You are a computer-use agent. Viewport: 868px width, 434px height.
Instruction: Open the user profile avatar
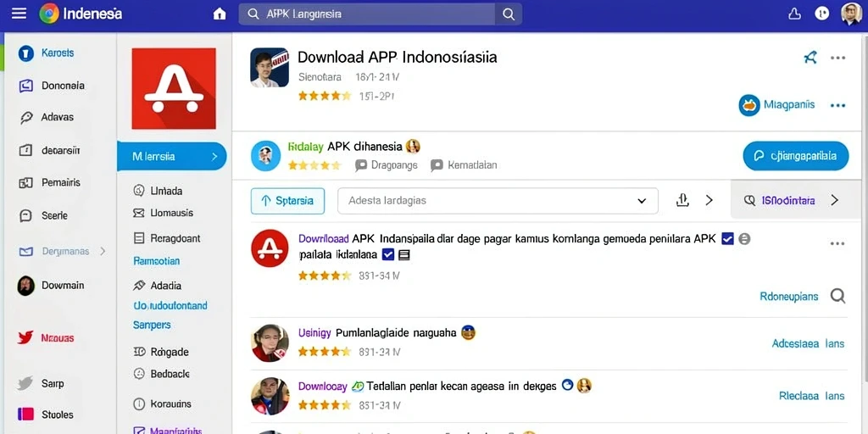[851, 14]
